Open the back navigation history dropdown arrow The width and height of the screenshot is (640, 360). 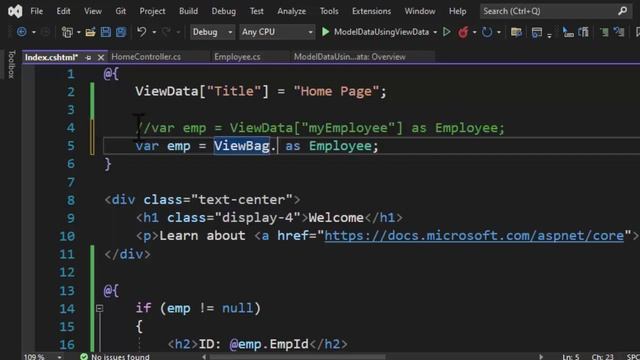[34, 32]
